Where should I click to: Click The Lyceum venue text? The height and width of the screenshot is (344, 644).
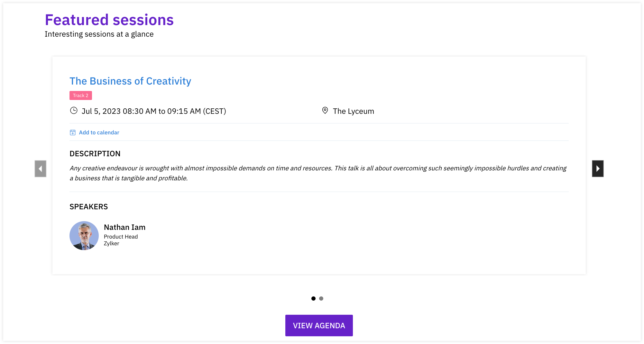coord(353,111)
